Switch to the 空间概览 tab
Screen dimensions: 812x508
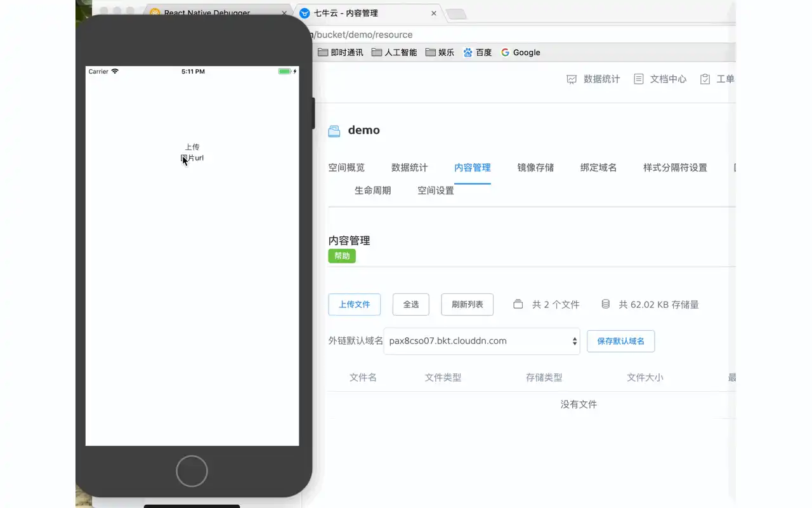tap(346, 168)
